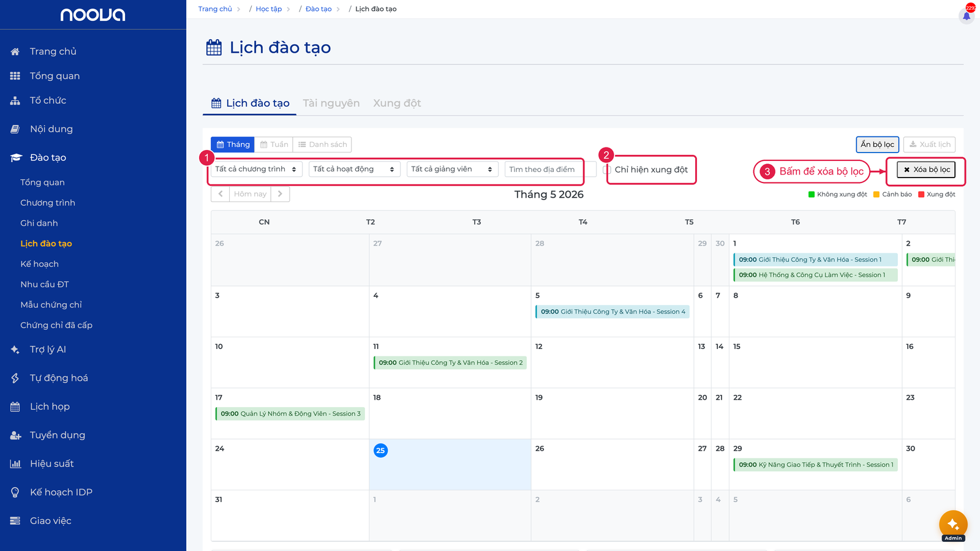Click the Hiệu suất chart icon
980x551 pixels.
(15, 464)
